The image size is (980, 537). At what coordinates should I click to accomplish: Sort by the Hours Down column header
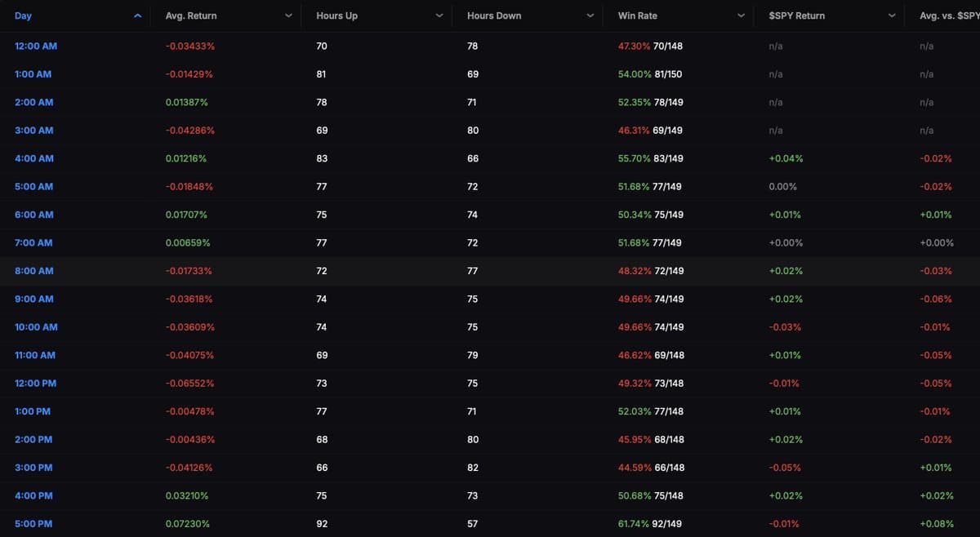click(492, 15)
